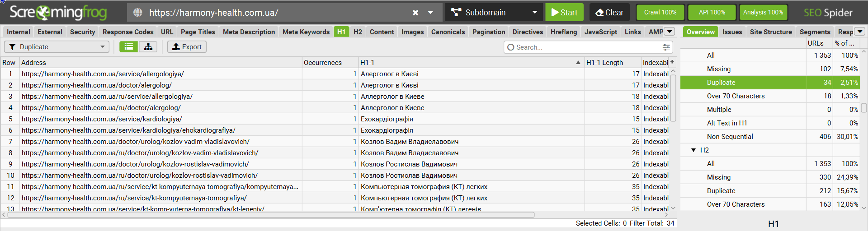Click the plus icon to add columns
868x231 pixels.
click(x=672, y=62)
